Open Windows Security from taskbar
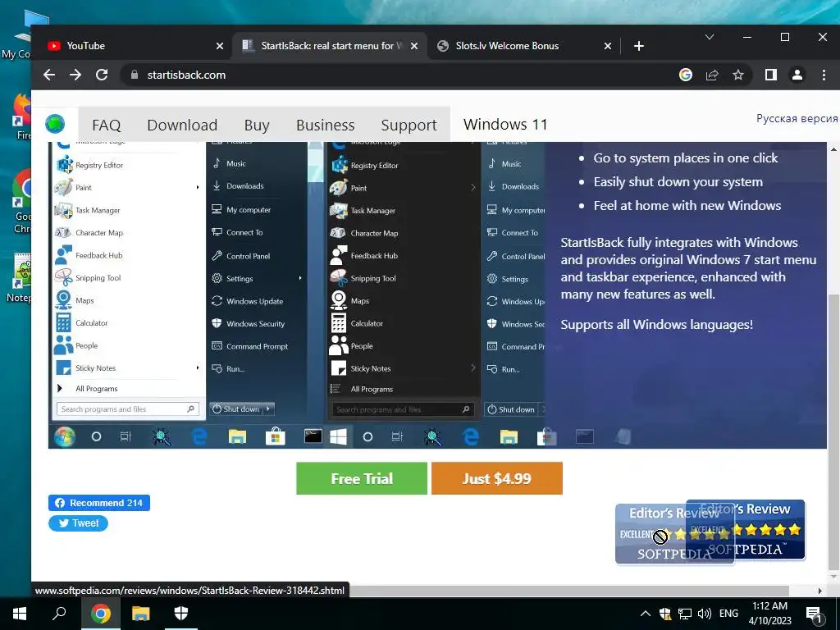Screen dimensions: 840x630 pos(181,614)
